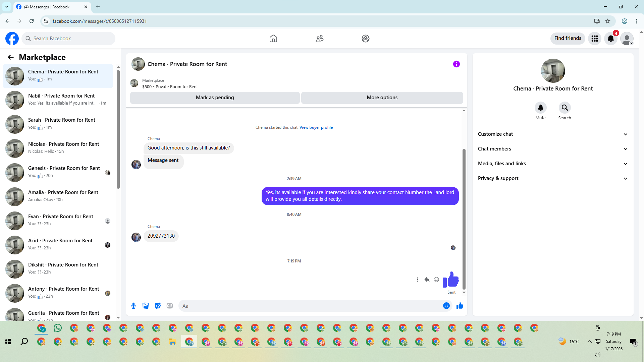This screenshot has width=644, height=362.
Task: Open WhatsApp from the taskbar
Action: pos(58,328)
